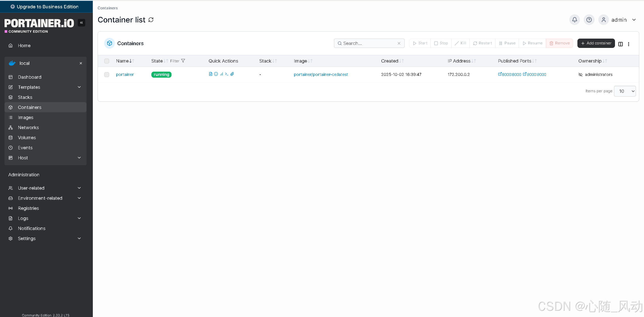The width and height of the screenshot is (644, 317).
Task: Tick the select-all containers header checkbox
Action: pyautogui.click(x=107, y=61)
